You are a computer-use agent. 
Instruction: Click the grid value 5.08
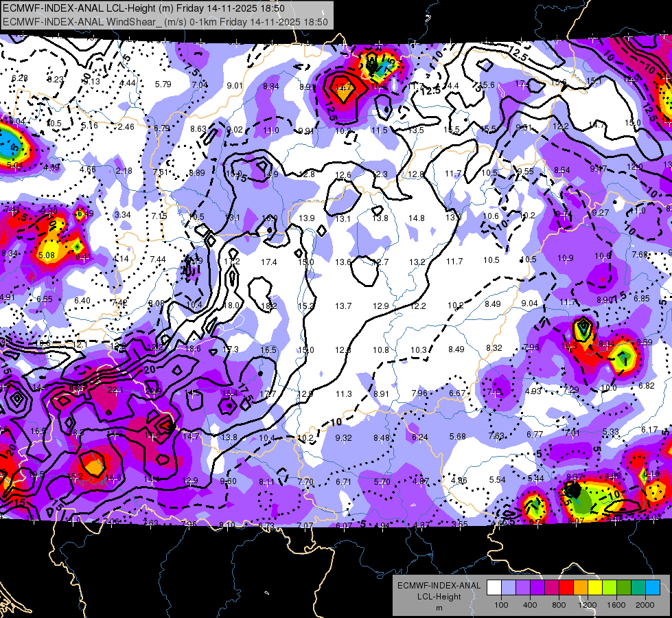(46, 255)
